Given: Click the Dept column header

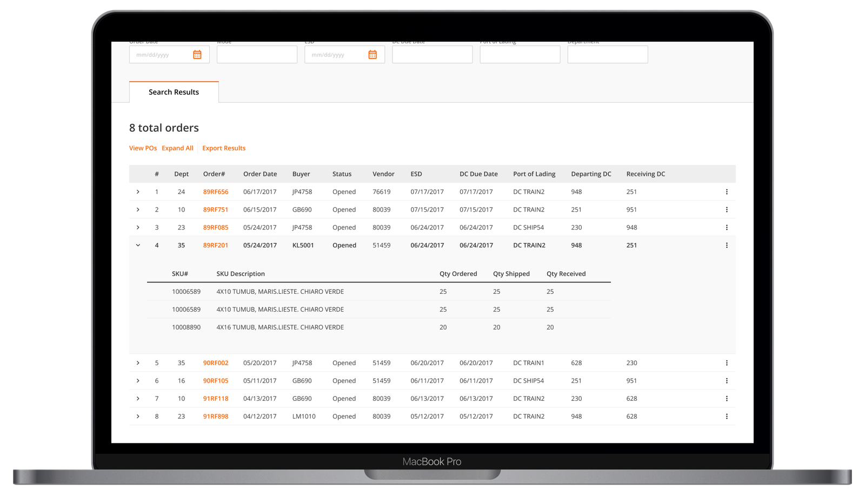Looking at the screenshot, I should [182, 174].
